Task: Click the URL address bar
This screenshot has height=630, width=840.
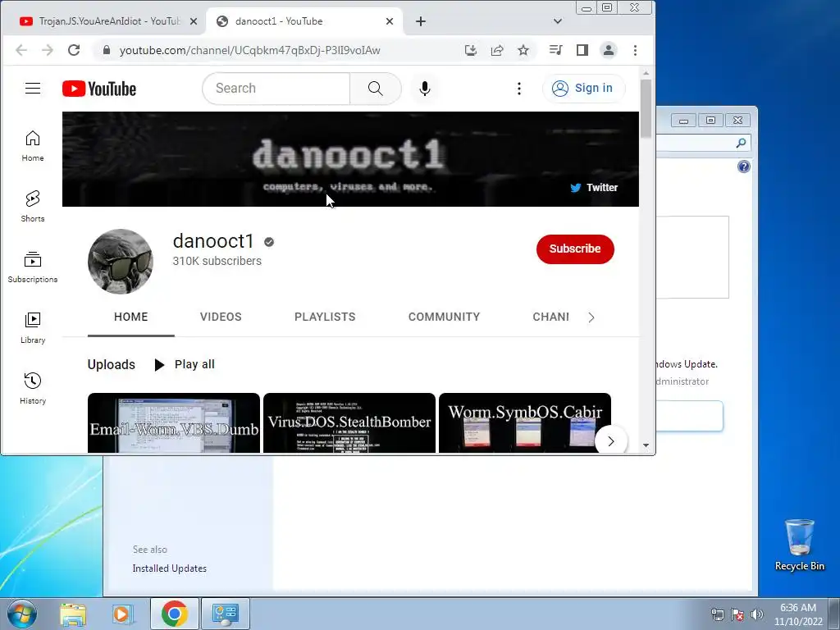Action: [279, 50]
